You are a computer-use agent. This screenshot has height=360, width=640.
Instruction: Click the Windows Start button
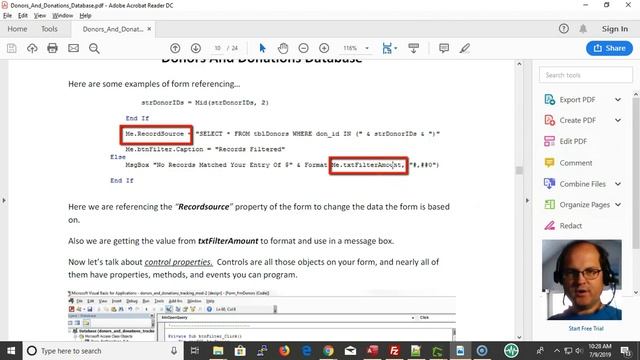(11, 351)
